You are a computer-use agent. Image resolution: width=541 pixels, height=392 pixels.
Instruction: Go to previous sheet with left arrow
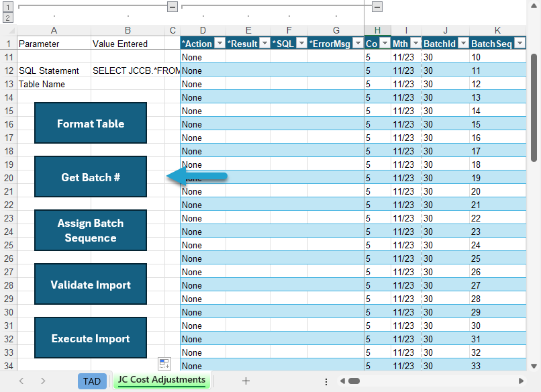[21, 381]
